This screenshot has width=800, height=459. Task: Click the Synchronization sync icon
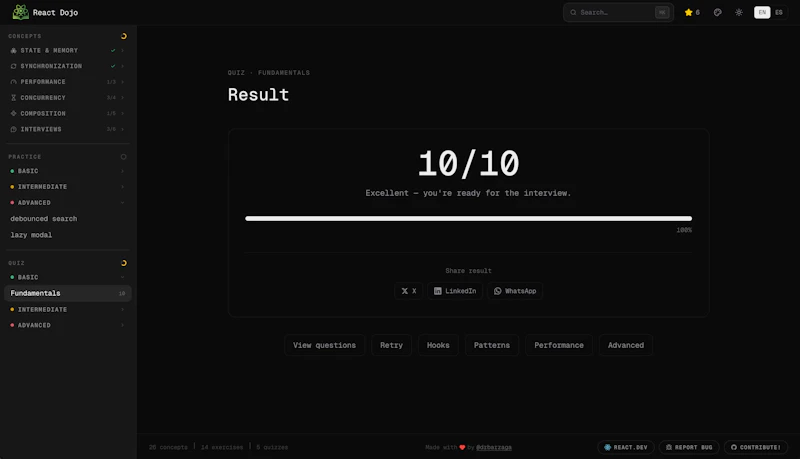13,66
